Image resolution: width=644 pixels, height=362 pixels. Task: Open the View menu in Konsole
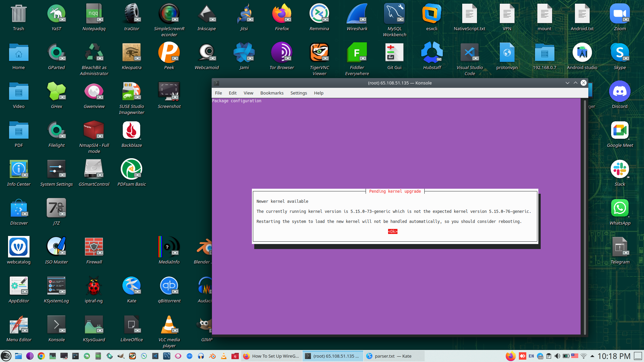[x=248, y=93]
